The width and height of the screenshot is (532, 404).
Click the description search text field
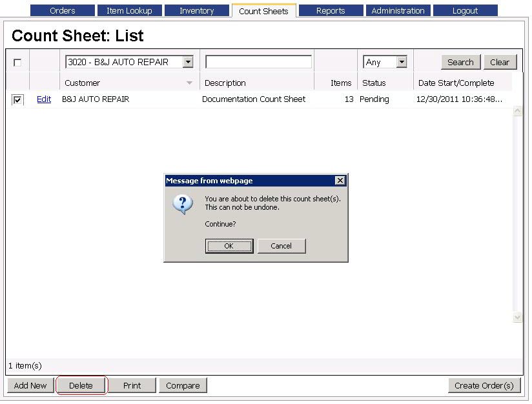[x=258, y=62]
